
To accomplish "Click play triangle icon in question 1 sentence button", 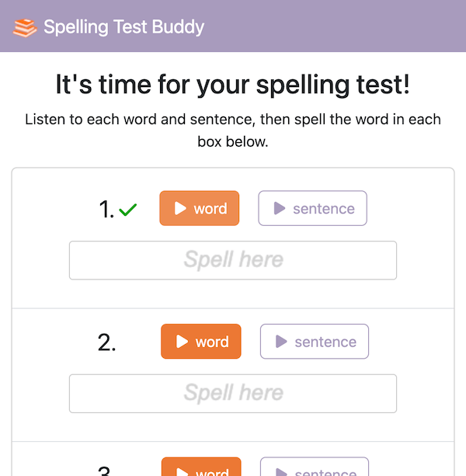I will (x=279, y=208).
